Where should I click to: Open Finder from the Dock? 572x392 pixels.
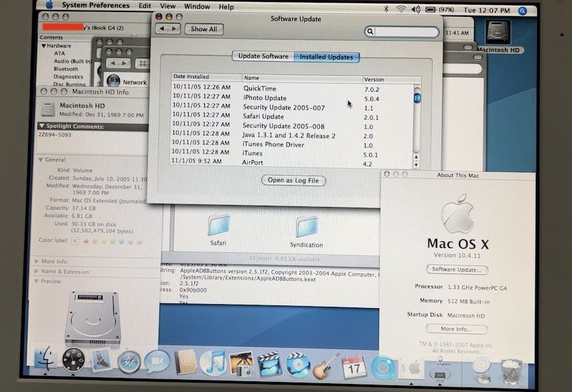click(x=45, y=358)
